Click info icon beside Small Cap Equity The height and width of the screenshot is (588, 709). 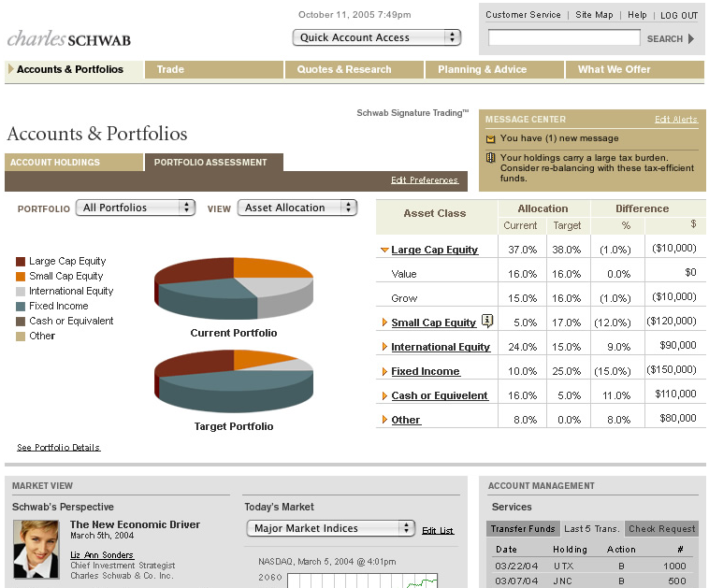(487, 321)
